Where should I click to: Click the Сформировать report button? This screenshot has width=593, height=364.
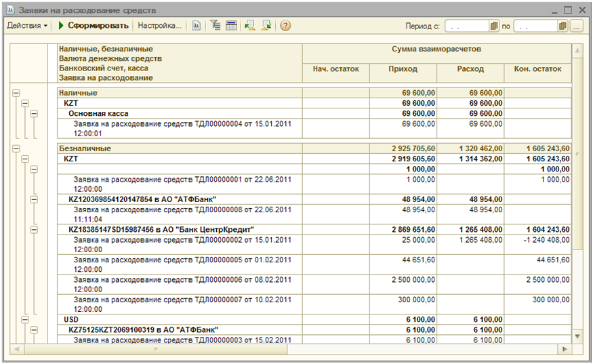[93, 26]
